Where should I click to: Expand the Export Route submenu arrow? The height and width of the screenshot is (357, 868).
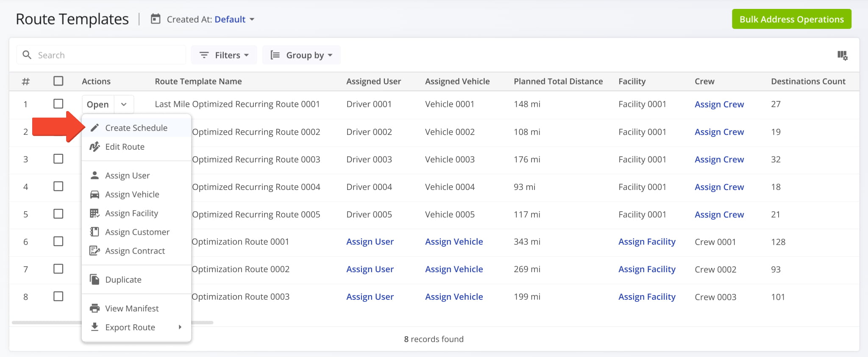click(180, 327)
